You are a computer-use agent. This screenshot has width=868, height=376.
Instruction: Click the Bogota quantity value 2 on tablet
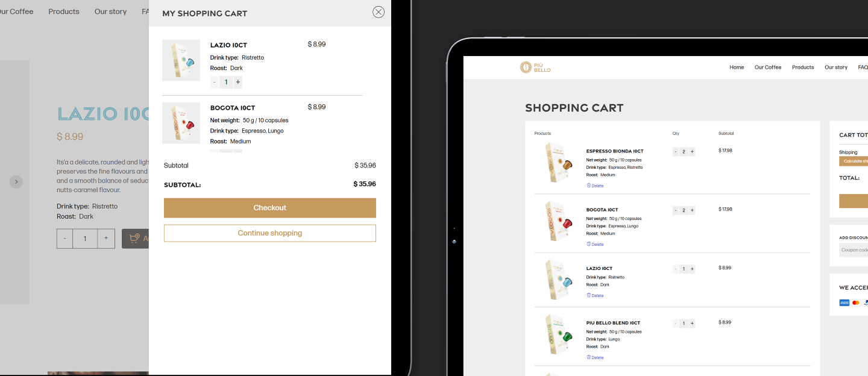coord(684,210)
